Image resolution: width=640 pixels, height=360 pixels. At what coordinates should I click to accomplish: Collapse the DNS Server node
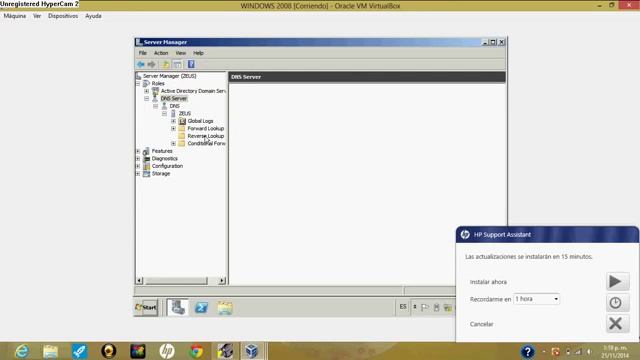click(x=147, y=99)
